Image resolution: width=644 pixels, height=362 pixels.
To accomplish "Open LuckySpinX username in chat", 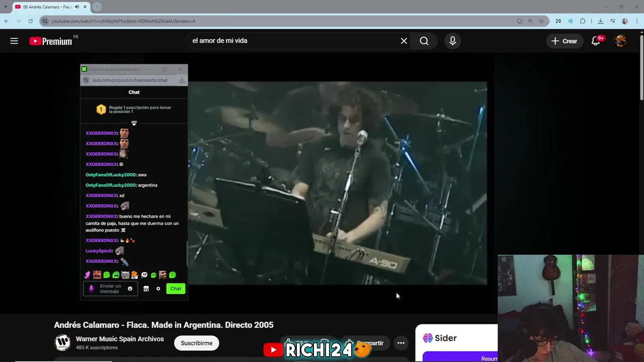I will pos(99,251).
